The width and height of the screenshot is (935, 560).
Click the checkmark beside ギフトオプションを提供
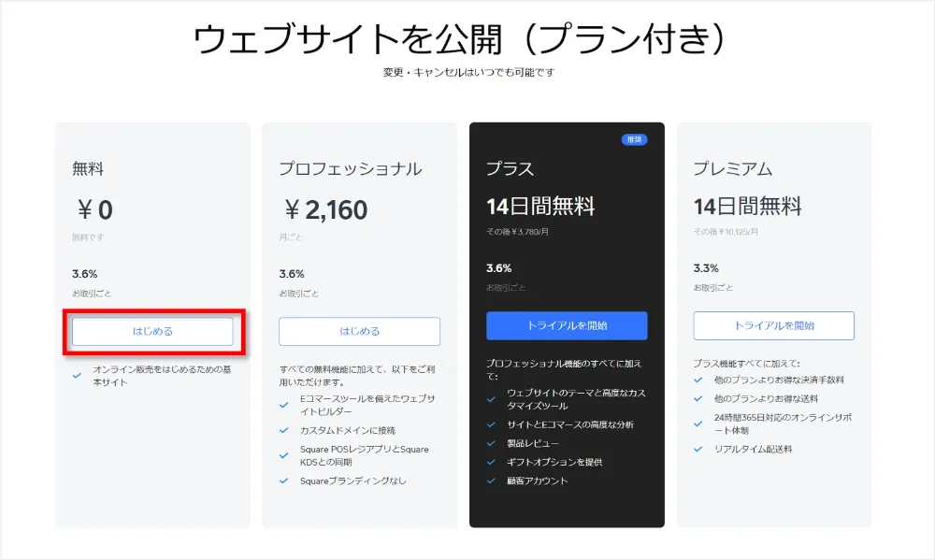tap(492, 462)
